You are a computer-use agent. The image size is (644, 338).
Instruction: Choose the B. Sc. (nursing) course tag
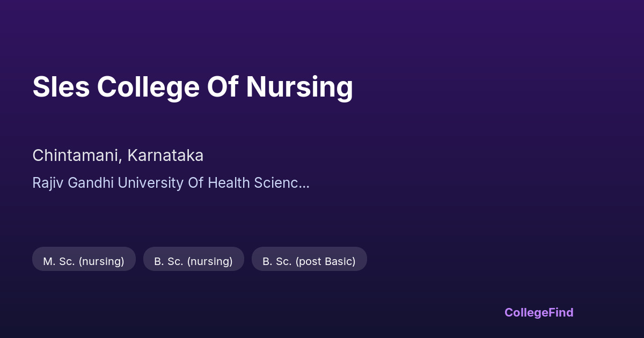tap(193, 261)
